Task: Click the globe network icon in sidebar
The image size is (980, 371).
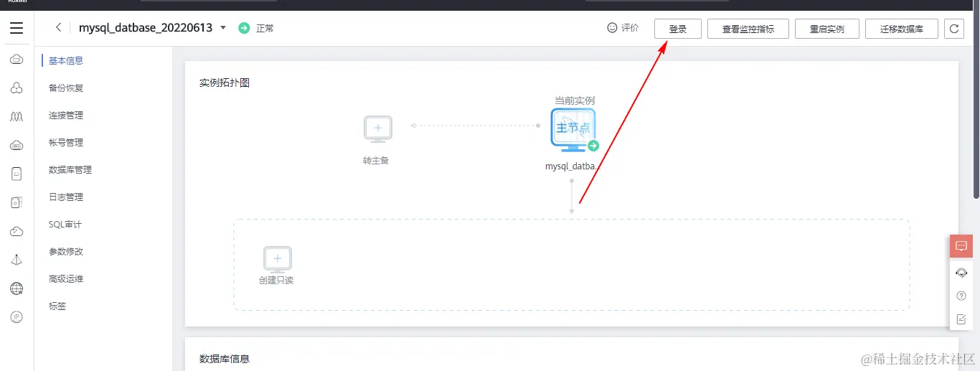Action: click(x=17, y=288)
